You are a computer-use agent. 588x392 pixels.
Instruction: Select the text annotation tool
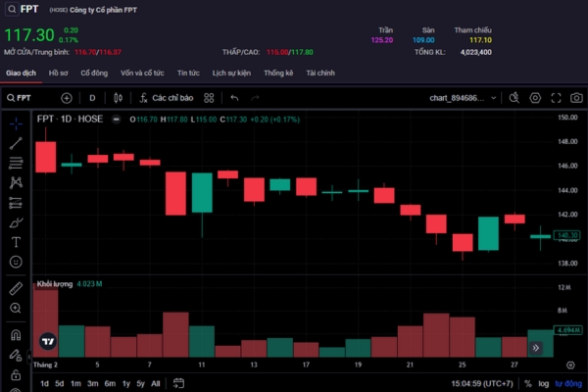16,242
